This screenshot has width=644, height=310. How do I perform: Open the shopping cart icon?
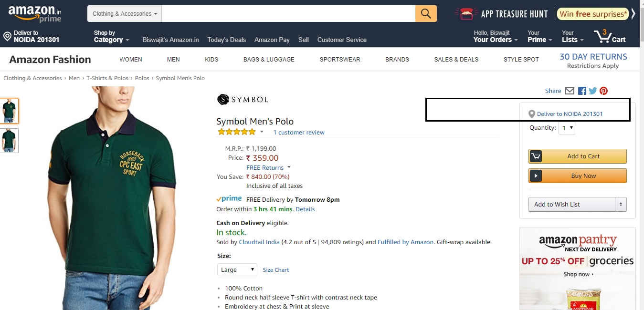point(609,36)
